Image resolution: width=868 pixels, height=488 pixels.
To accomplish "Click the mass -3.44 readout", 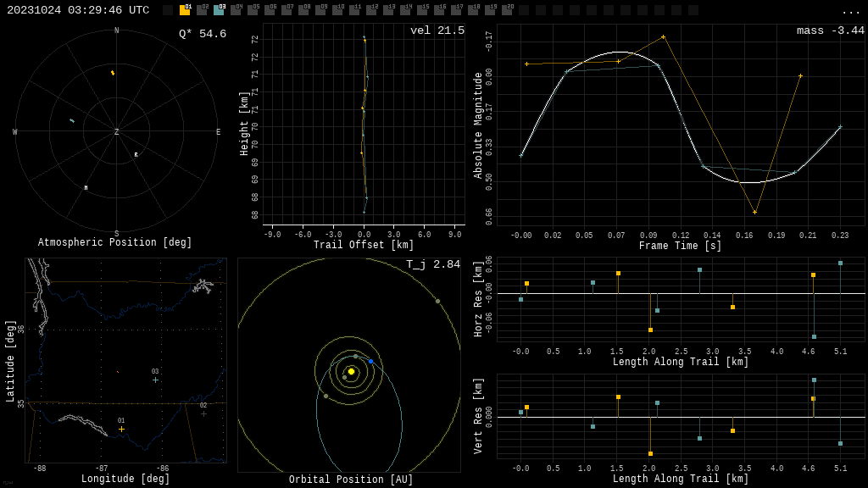I will [x=830, y=31].
